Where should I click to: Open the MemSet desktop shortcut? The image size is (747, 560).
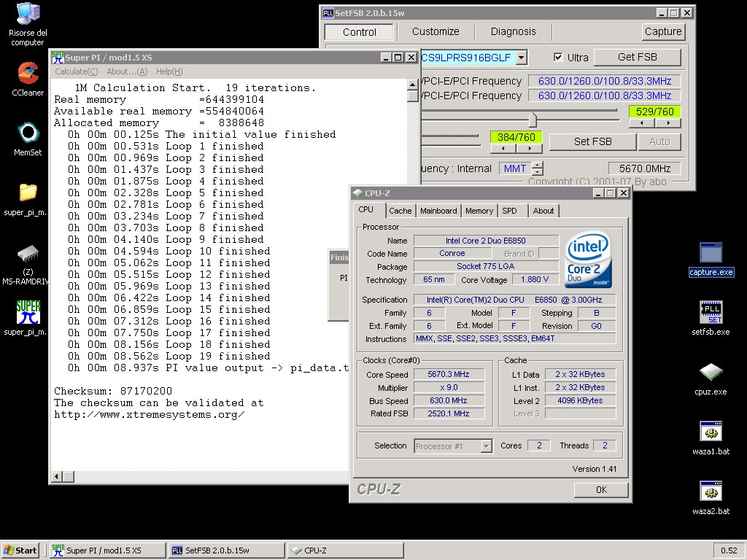28,139
